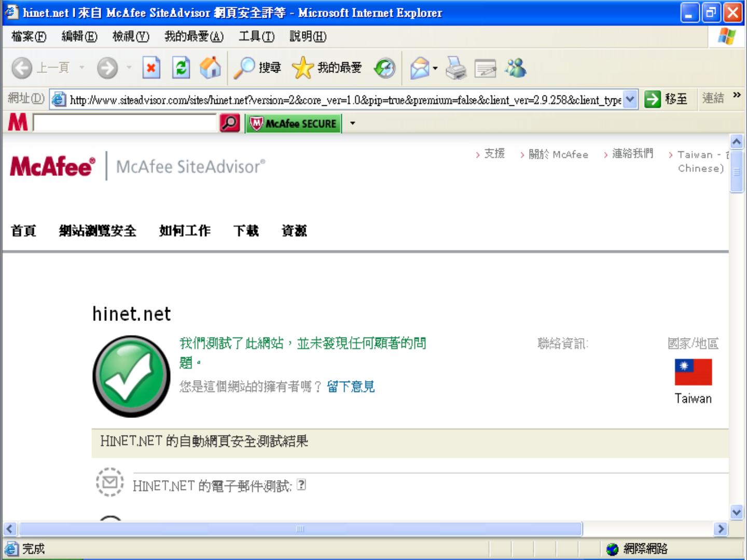Click the 國家/地區 label
The image size is (747, 560).
click(x=693, y=343)
